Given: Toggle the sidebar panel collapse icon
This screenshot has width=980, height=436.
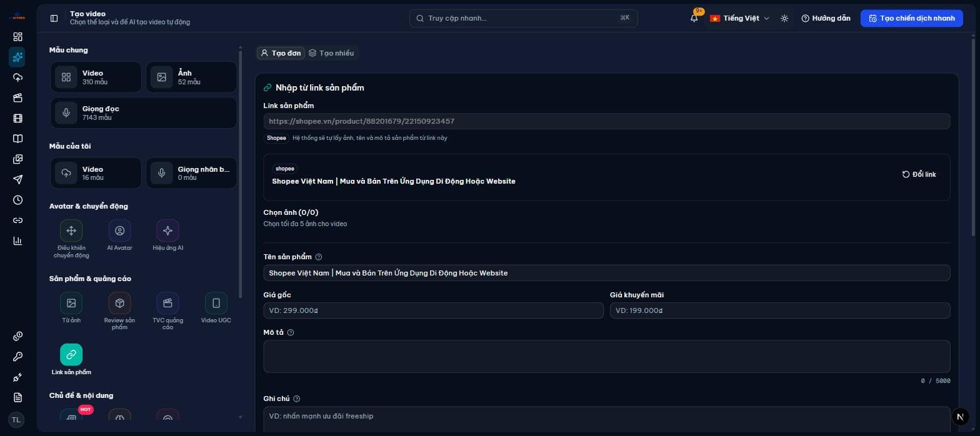Looking at the screenshot, I should (54, 18).
